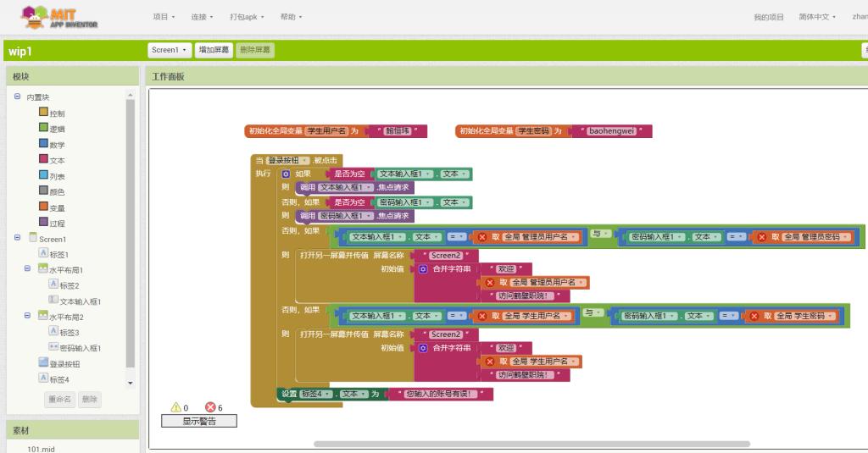Click the yellow warning triangle icon

[176, 407]
